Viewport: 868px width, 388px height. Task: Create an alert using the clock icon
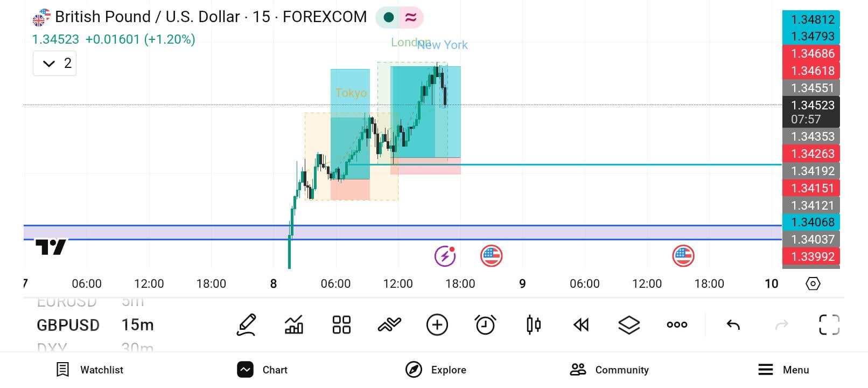pos(485,324)
